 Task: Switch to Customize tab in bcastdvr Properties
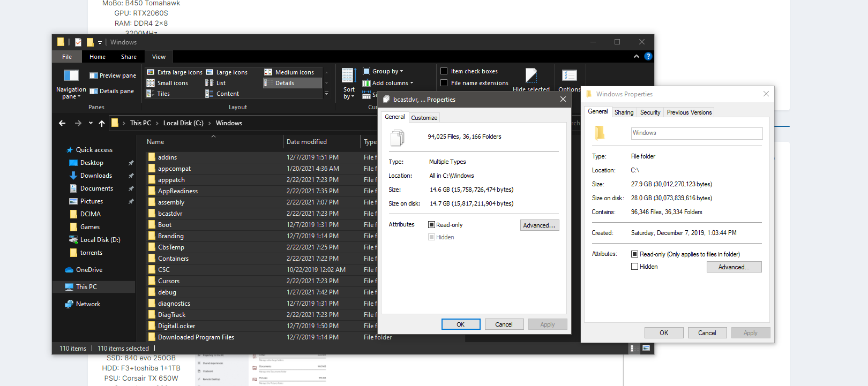click(x=424, y=118)
